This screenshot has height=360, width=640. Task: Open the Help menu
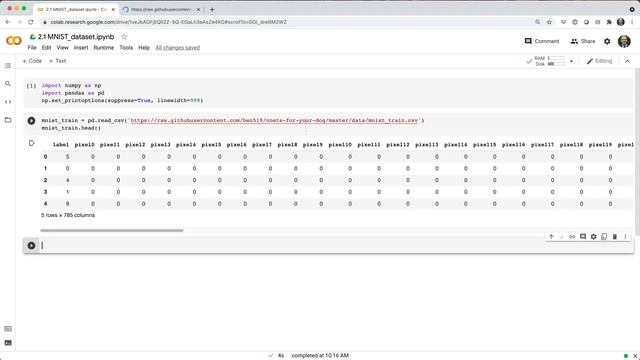tap(144, 48)
